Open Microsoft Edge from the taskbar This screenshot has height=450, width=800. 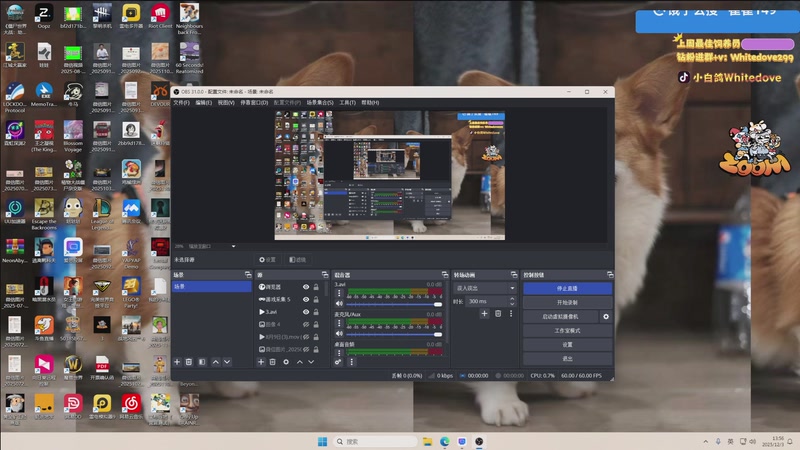click(x=445, y=441)
